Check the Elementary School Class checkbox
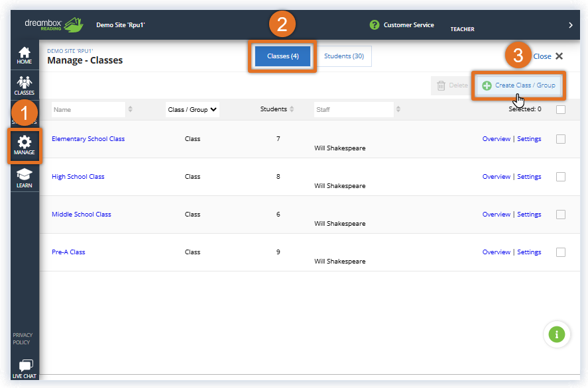 click(561, 139)
